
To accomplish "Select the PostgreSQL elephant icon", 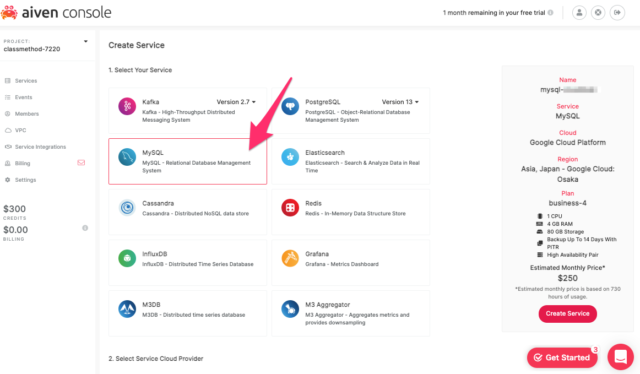I will pos(290,107).
